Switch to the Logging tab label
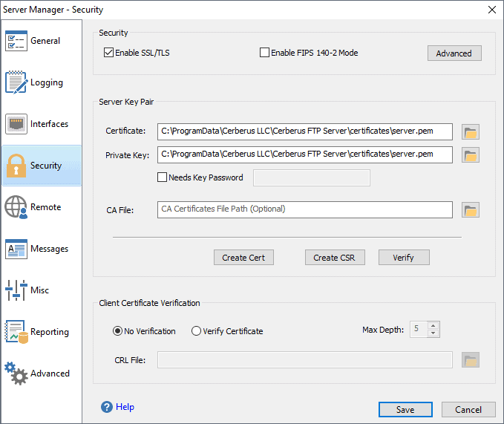 47,82
